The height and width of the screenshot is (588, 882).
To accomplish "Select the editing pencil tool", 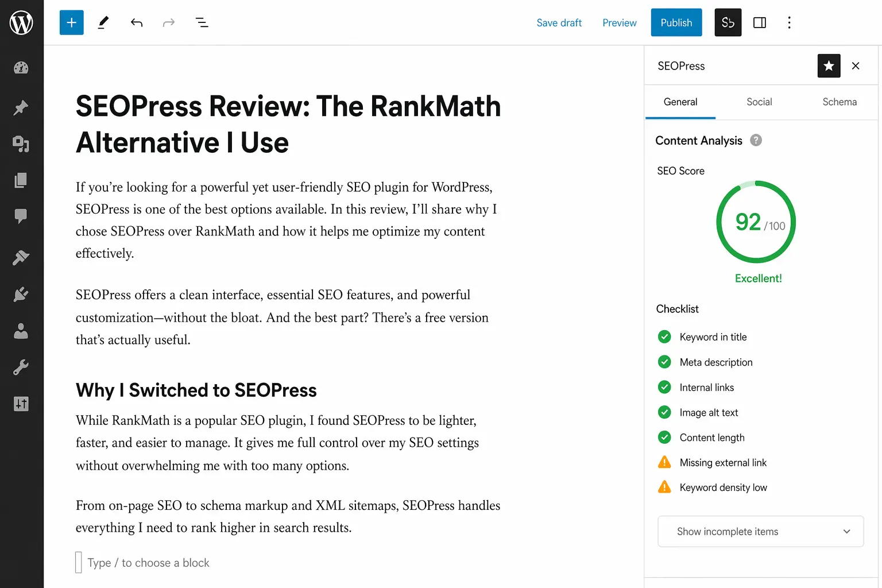I will pyautogui.click(x=103, y=22).
